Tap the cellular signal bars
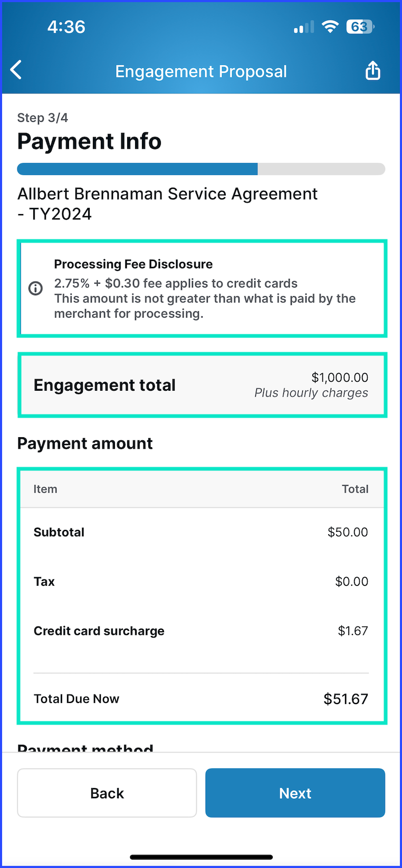402x868 pixels. click(304, 27)
